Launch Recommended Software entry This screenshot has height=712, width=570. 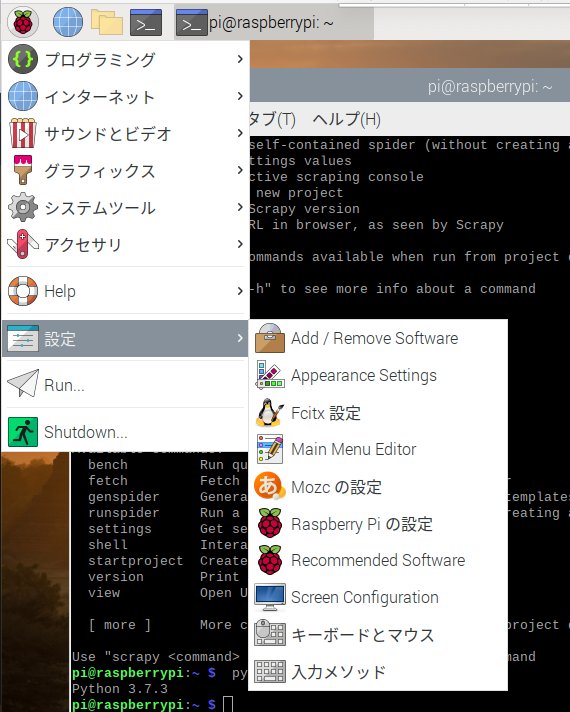coord(378,560)
